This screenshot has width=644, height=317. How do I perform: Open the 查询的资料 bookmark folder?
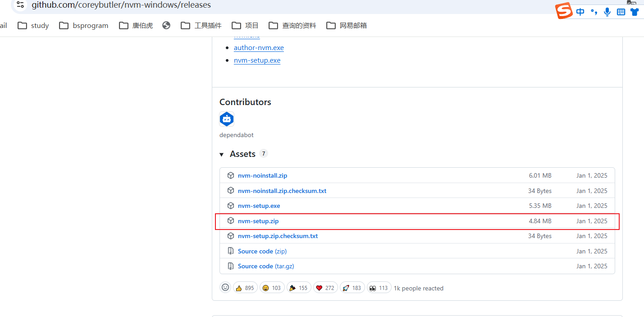[x=292, y=26]
